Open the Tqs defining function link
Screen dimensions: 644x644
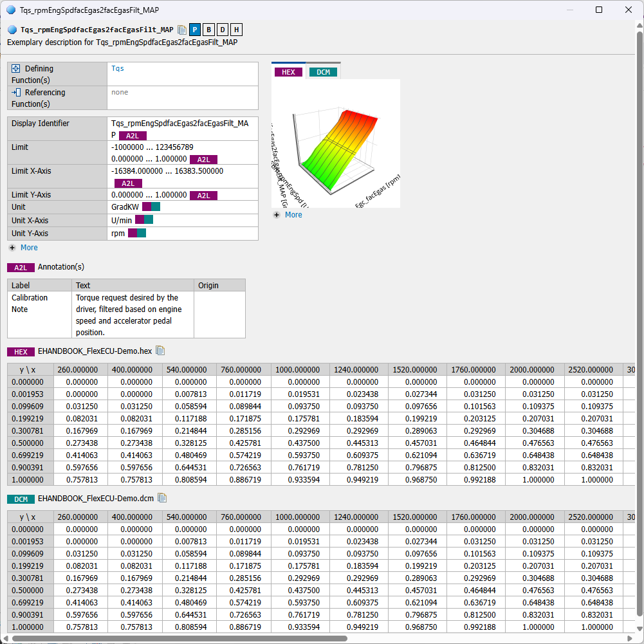click(118, 69)
